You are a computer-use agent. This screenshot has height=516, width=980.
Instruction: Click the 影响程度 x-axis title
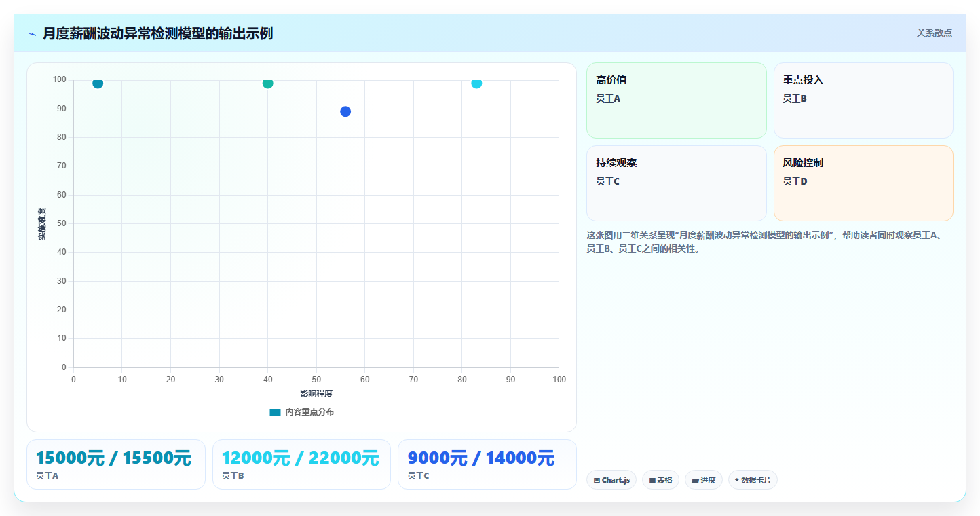[316, 394]
